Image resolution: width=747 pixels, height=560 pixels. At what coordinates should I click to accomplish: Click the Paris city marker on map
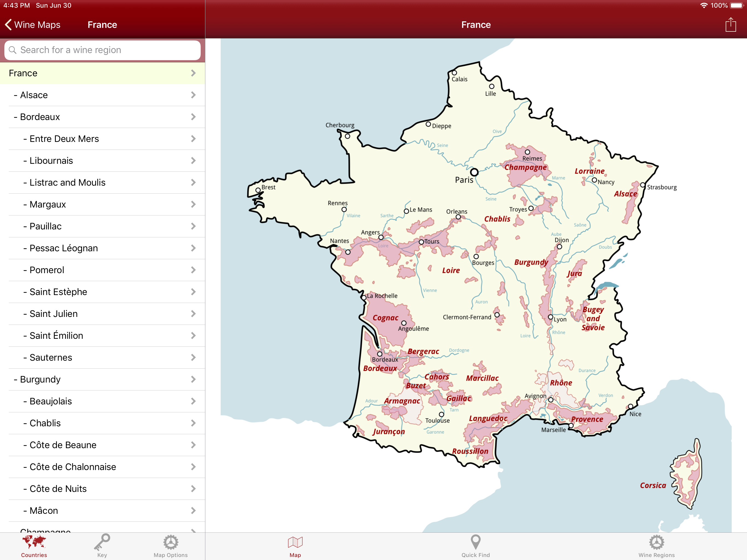click(474, 172)
